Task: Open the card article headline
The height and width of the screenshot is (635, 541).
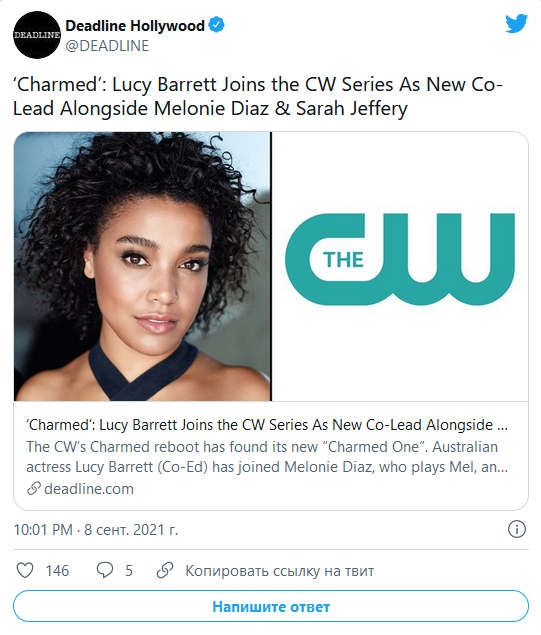Action: coord(267,425)
